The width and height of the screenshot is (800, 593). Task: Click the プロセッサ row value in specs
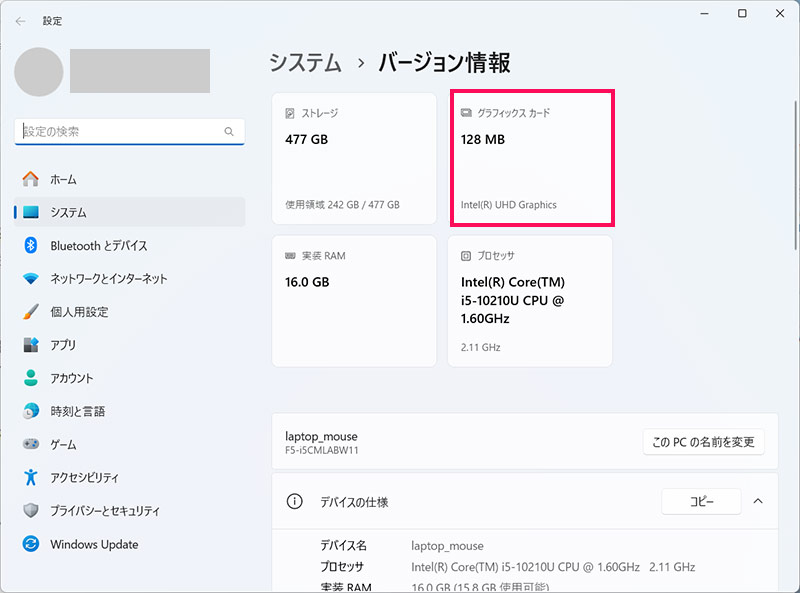click(553, 567)
